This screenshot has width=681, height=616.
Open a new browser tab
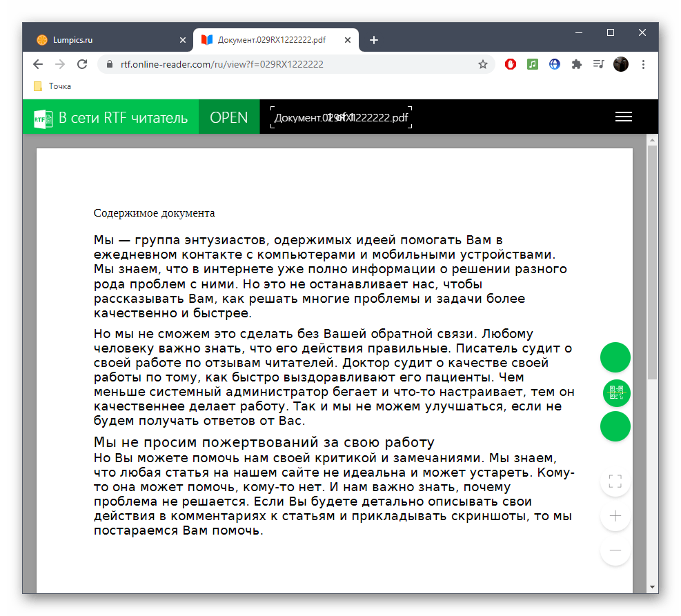(x=374, y=40)
